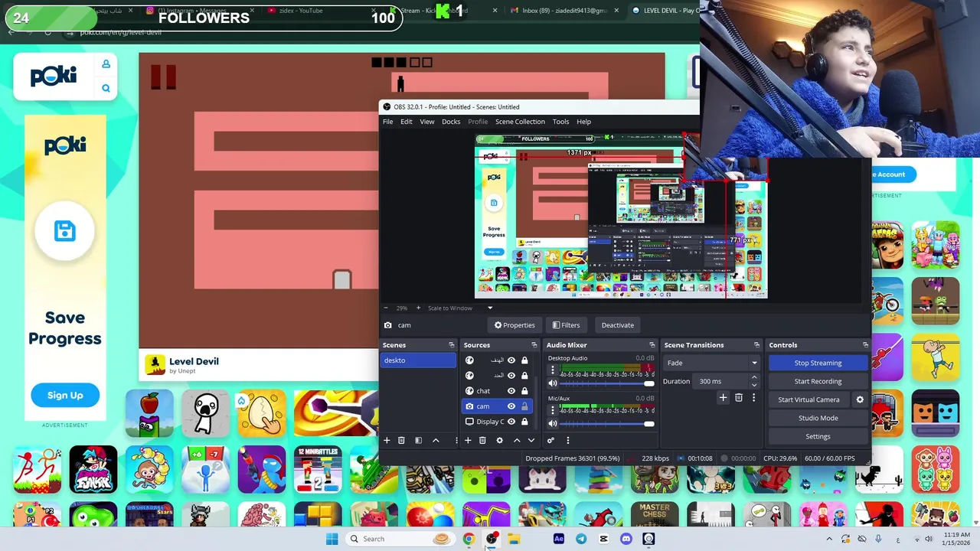Image resolution: width=980 pixels, height=551 pixels.
Task: Hide the chat source
Action: pos(511,391)
